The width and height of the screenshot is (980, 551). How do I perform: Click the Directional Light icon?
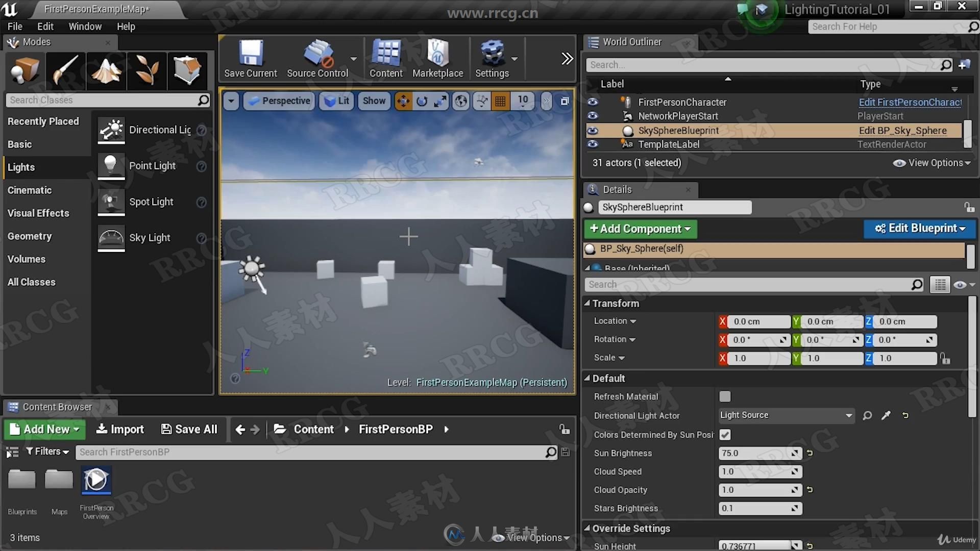[111, 130]
